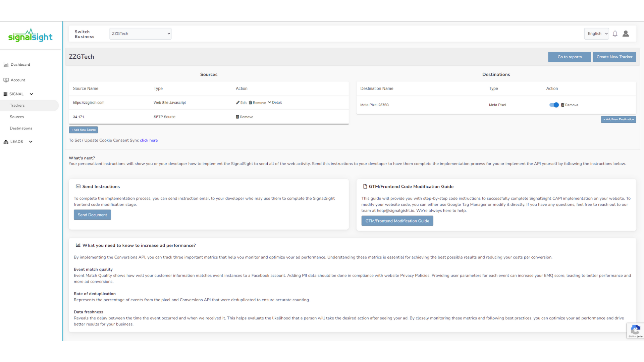Open the English language dropdown
This screenshot has height=362, width=644.
596,34
